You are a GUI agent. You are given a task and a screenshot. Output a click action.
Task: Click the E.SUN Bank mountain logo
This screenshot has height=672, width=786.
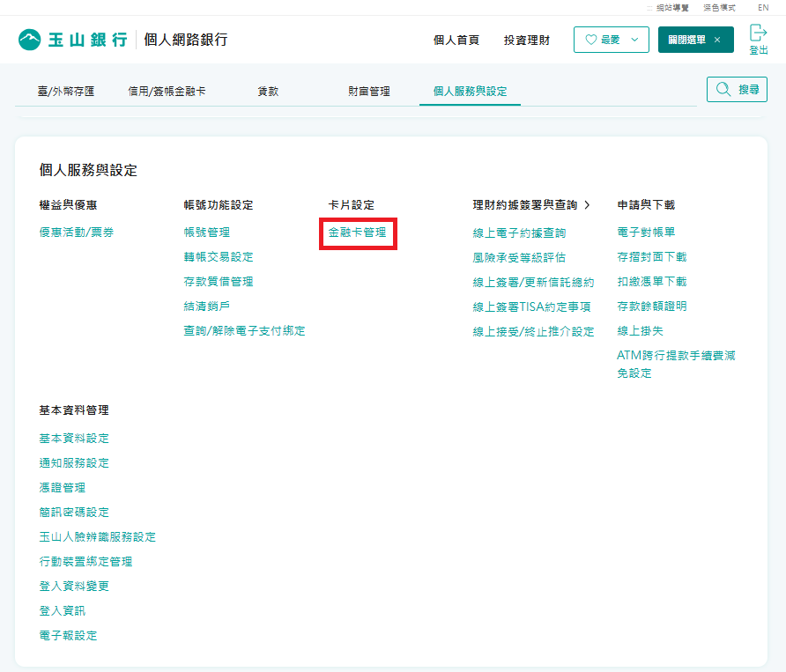30,40
